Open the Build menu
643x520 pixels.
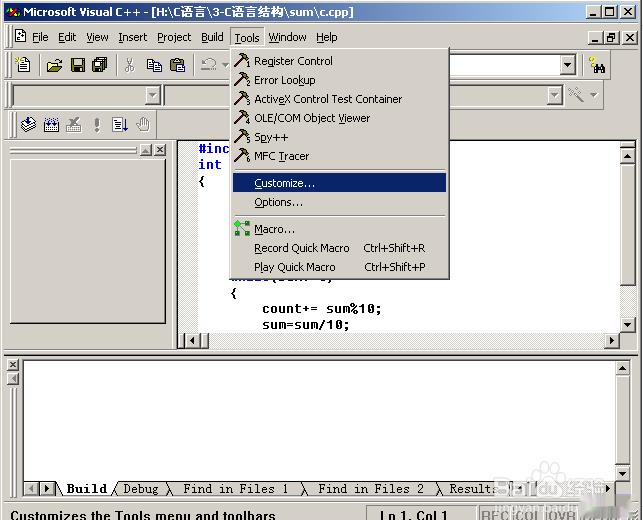click(212, 37)
